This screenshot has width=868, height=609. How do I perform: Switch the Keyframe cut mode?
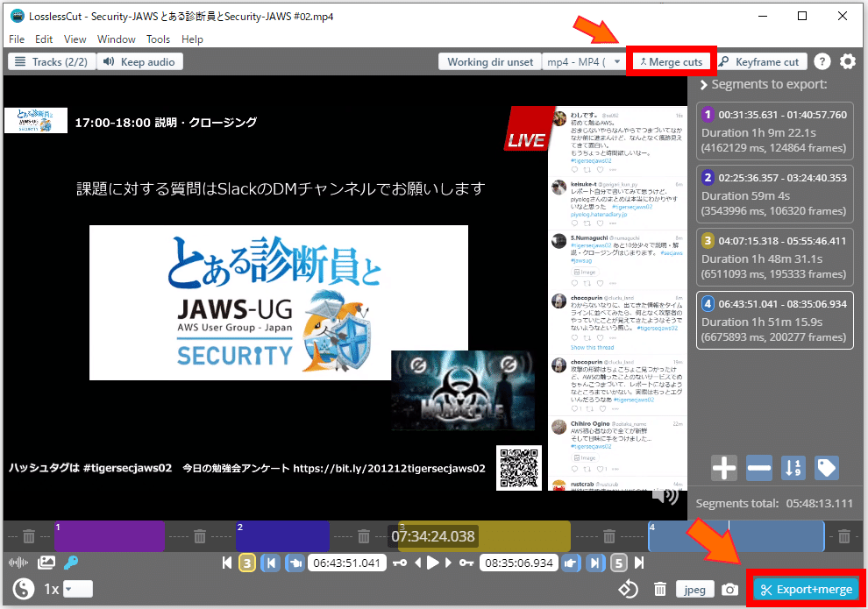tap(761, 62)
